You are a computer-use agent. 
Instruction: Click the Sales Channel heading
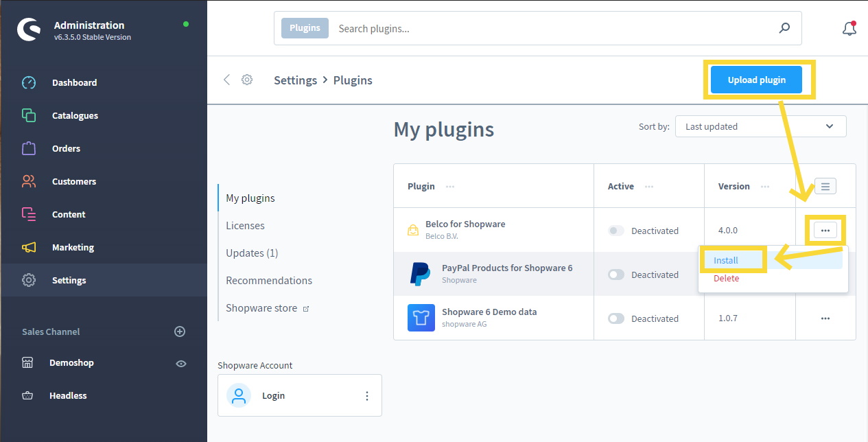point(51,331)
